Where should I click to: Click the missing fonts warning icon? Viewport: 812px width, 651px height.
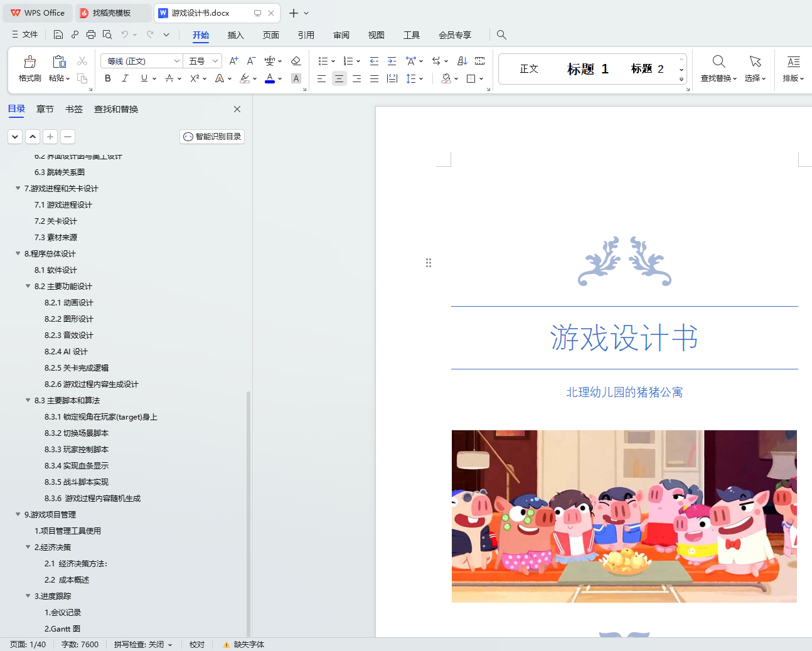click(x=226, y=645)
